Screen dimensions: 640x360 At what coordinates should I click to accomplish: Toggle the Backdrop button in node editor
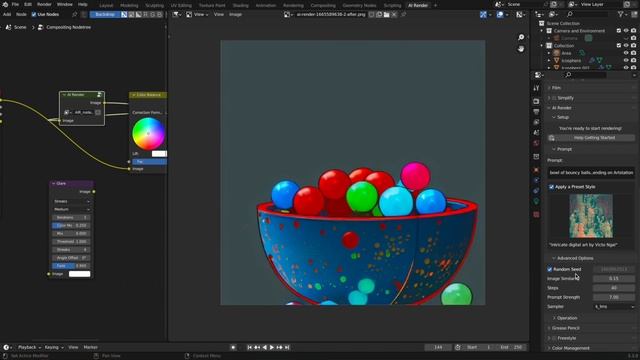pyautogui.click(x=105, y=14)
